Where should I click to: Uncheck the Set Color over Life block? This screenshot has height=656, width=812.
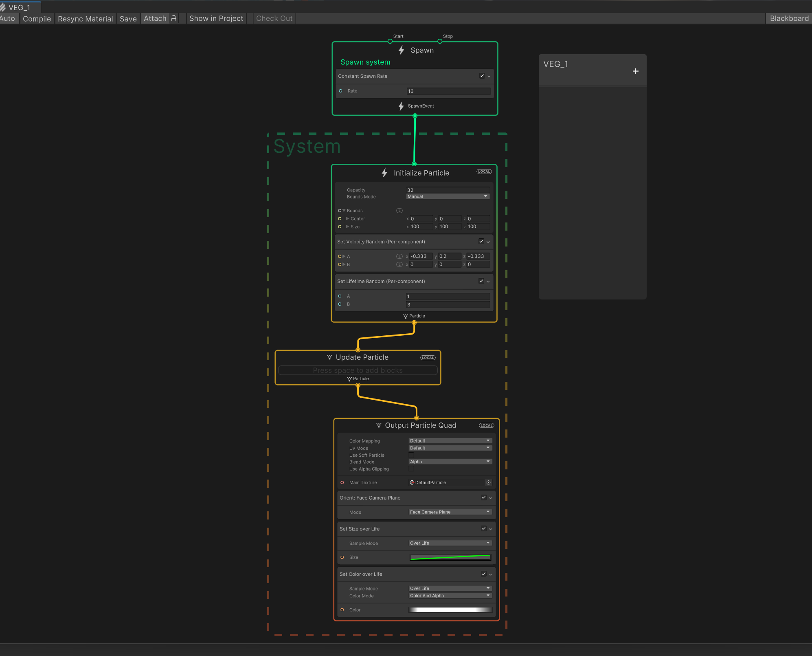483,574
